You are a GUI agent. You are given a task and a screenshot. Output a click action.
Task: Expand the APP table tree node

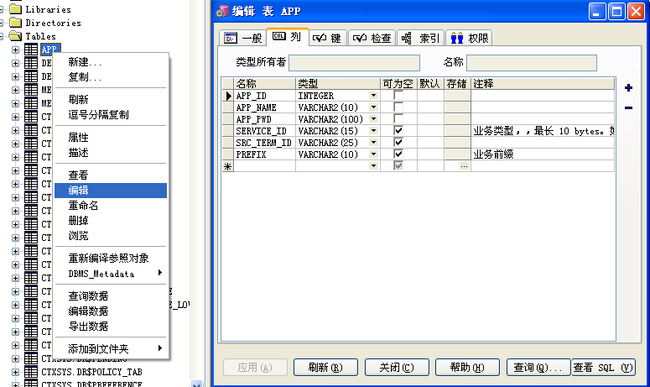(15, 50)
